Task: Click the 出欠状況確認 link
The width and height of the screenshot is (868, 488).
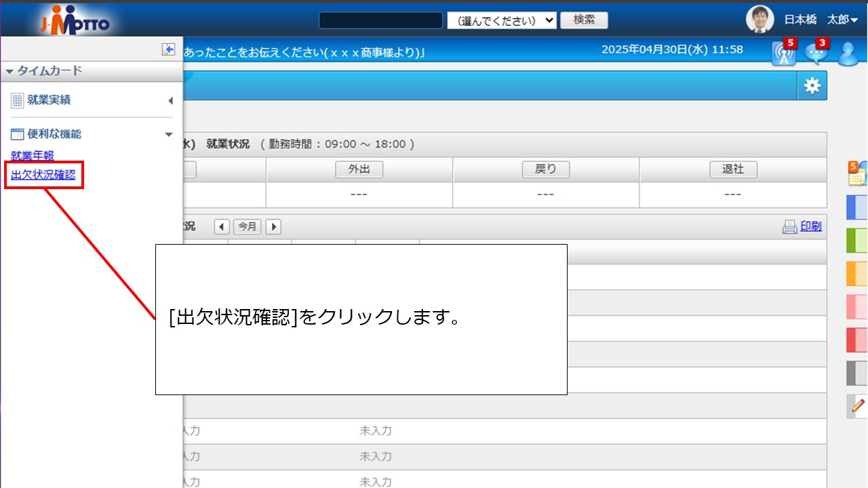Action: (43, 176)
